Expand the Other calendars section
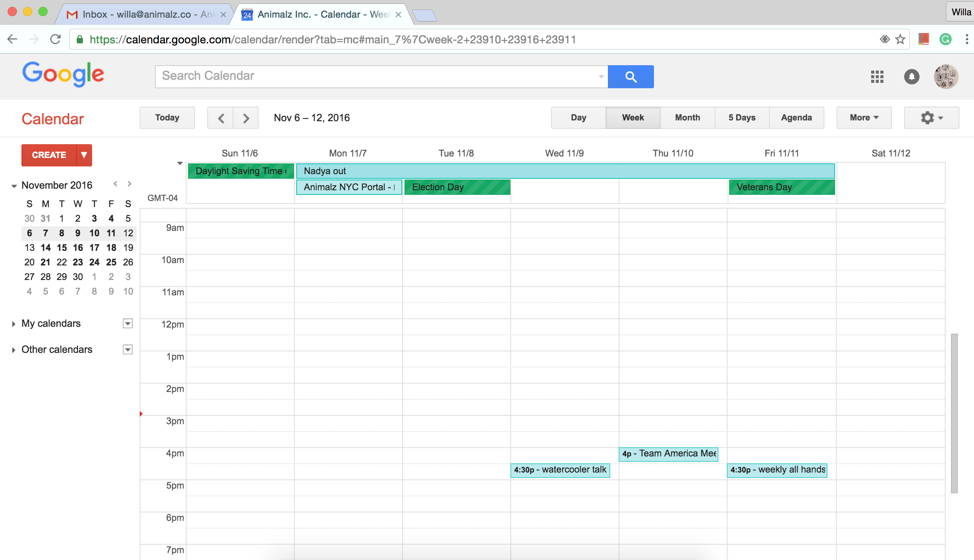Viewport: 974px width, 560px height. (x=14, y=349)
